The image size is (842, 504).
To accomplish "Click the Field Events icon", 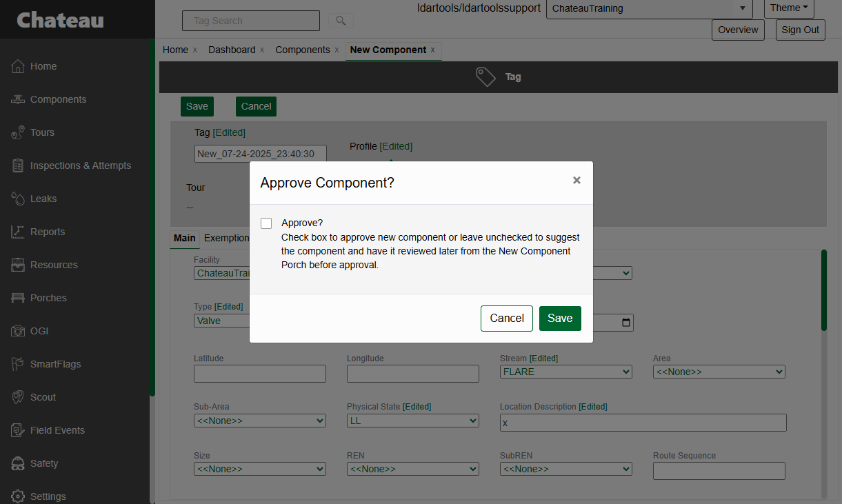I will coord(18,430).
